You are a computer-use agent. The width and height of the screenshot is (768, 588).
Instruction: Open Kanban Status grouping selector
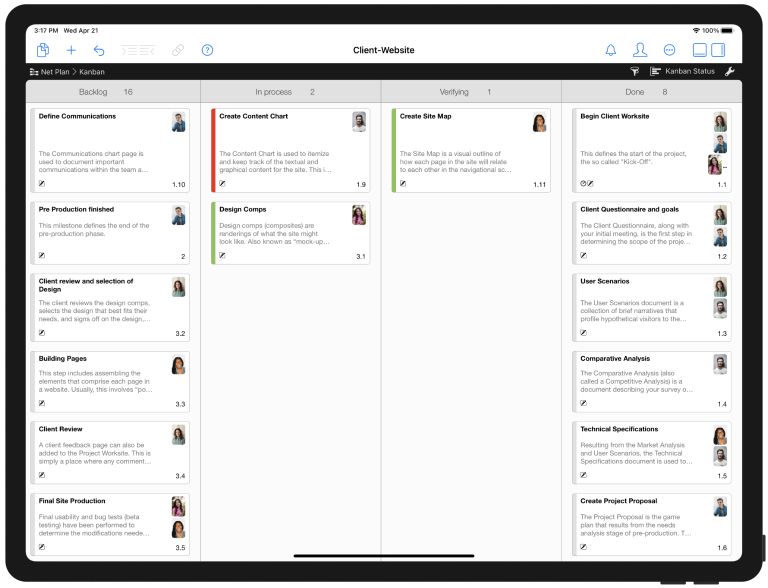coord(682,72)
